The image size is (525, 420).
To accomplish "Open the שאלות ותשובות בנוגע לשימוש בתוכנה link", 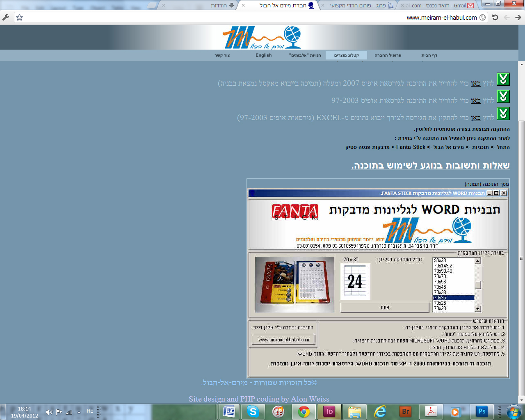I will coord(431,165).
